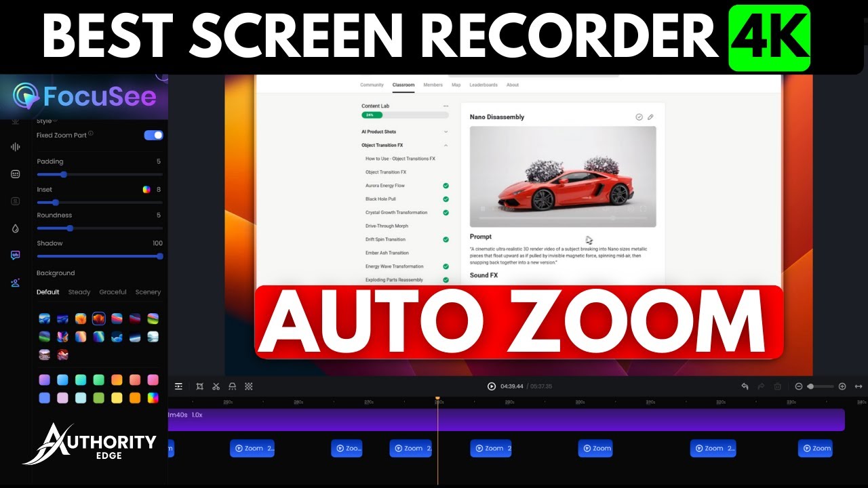Click the purple 1.0x video clip track

coord(506,420)
